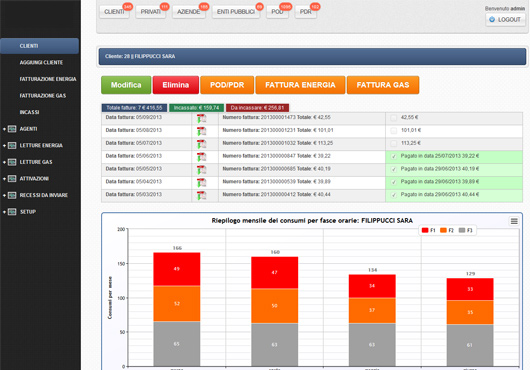Uncheck payment checkbox for 40,19 € invoice
Image resolution: width=530 pixels, height=370 pixels.
coord(393,169)
